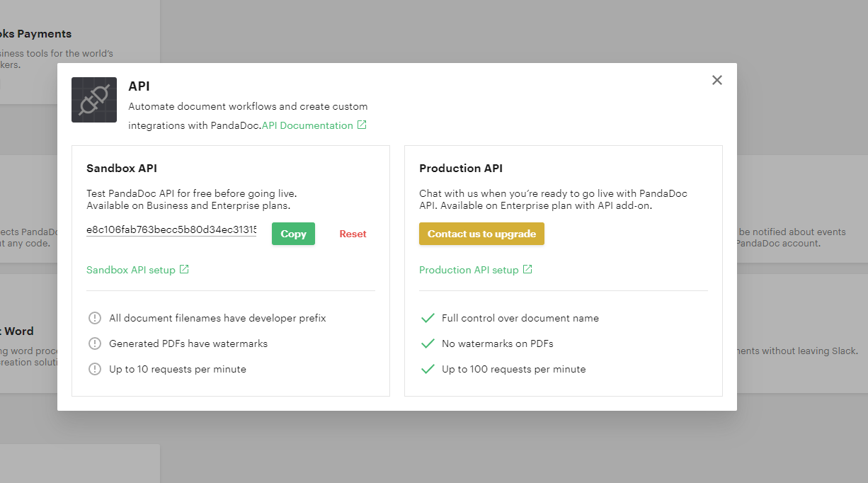The width and height of the screenshot is (868, 483).
Task: Click checkmark beside 100 requests per minute
Action: 428,369
